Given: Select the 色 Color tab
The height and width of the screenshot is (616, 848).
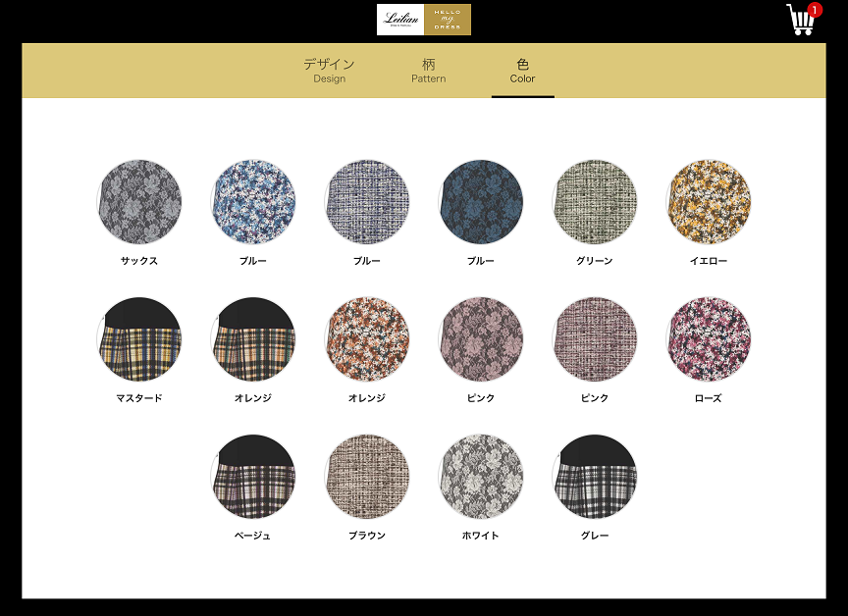Looking at the screenshot, I should pyautogui.click(x=522, y=71).
